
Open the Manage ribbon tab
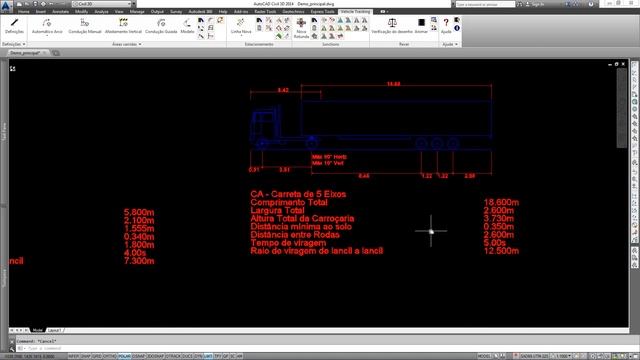point(137,11)
